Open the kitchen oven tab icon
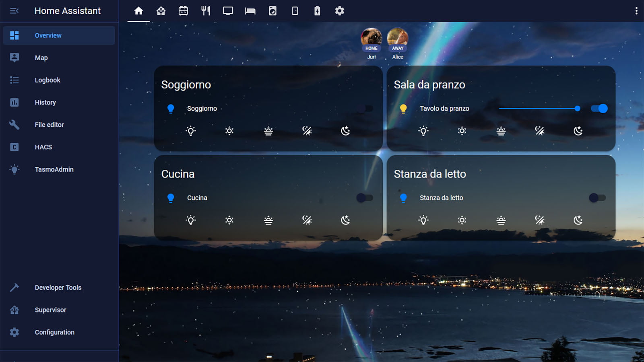Image resolution: width=644 pixels, height=362 pixels. [x=183, y=11]
